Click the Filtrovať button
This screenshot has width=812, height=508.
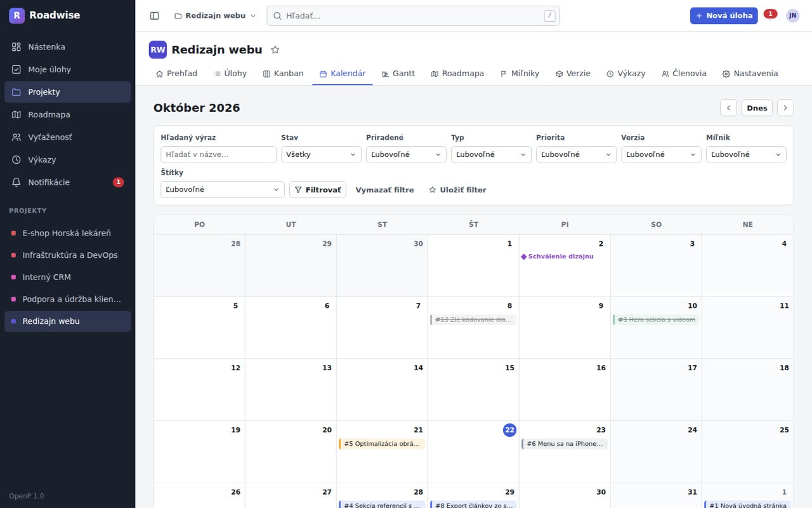tap(318, 190)
